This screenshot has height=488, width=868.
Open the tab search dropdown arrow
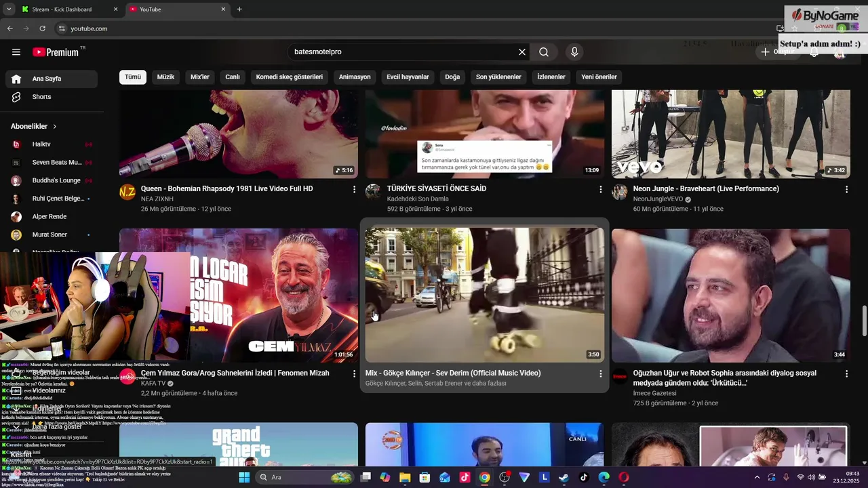pos(9,9)
